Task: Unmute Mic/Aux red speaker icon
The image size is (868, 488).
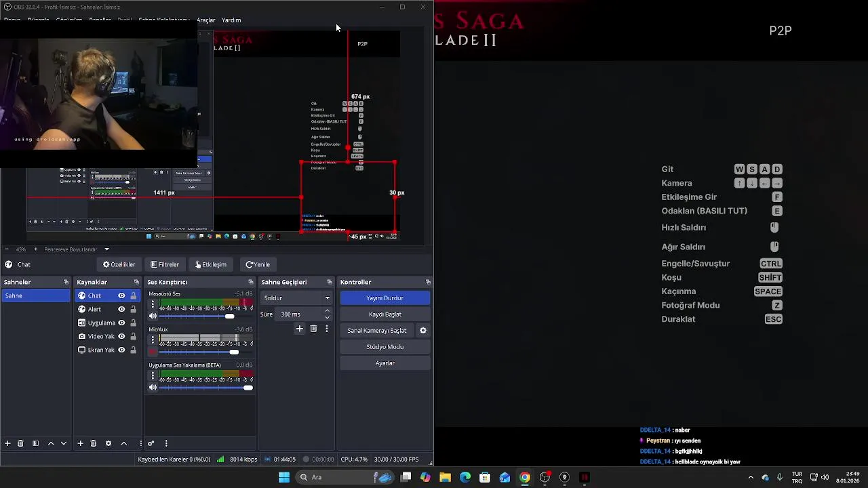Action: point(153,352)
